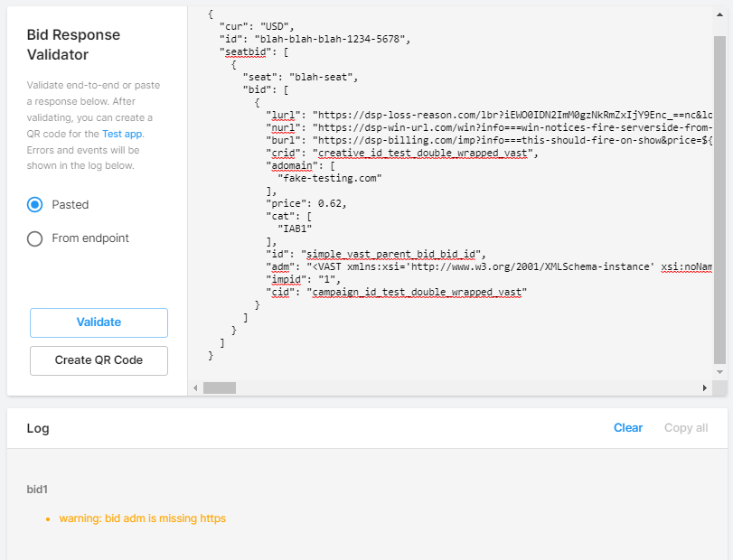Click the Validate button
The width and height of the screenshot is (733, 560).
[x=99, y=322]
